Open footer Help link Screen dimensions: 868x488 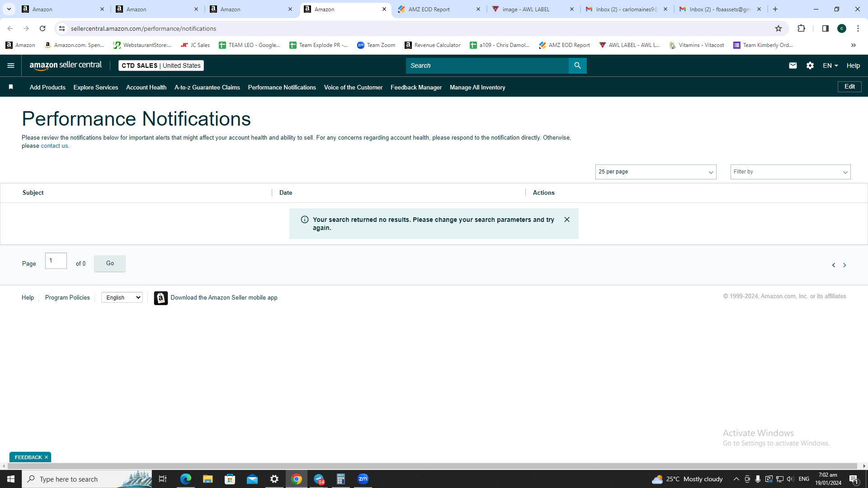28,297
